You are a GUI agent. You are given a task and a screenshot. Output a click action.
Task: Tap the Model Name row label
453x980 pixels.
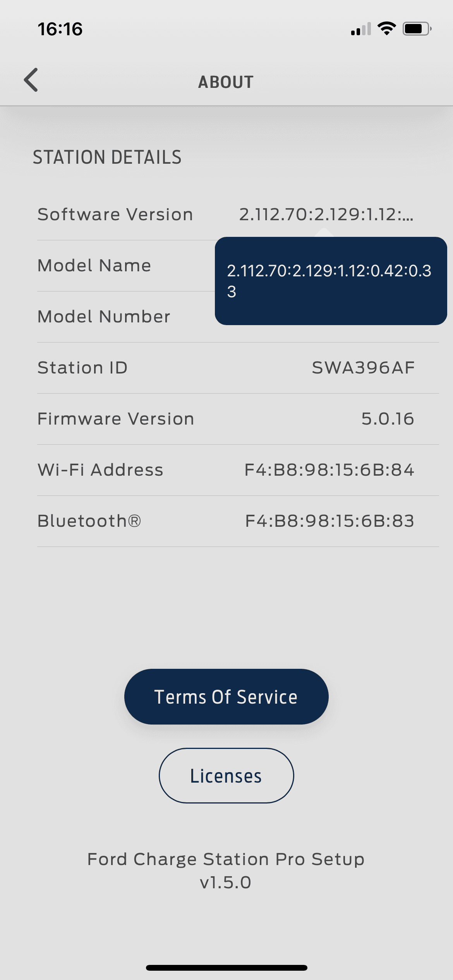pyautogui.click(x=94, y=266)
